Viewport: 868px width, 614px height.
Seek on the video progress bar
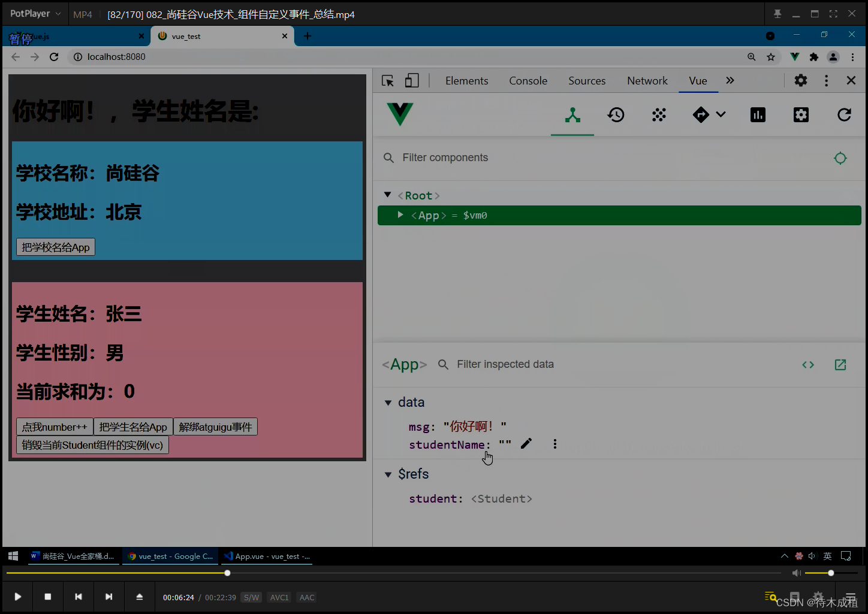(393, 573)
